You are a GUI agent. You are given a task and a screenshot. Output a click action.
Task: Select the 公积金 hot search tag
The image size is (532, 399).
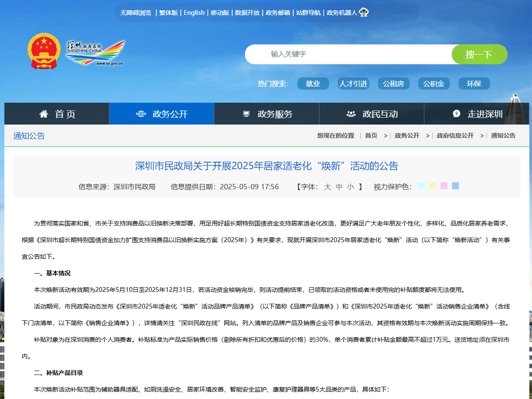[434, 83]
